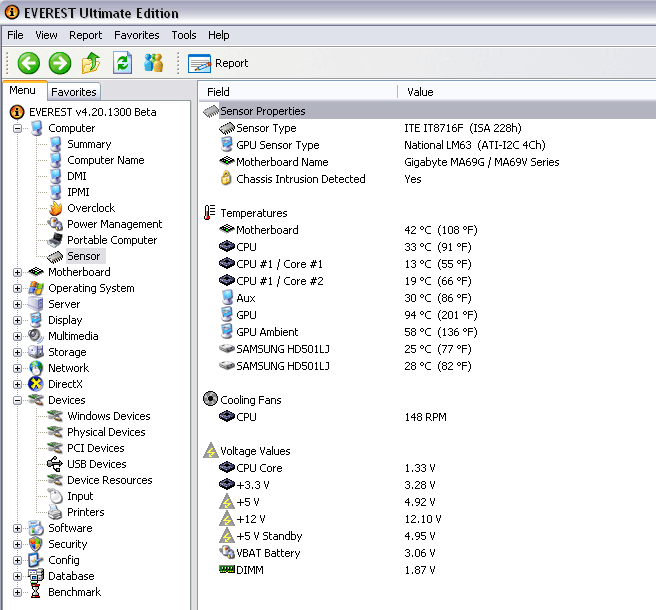Select the CPU #1 / Core #2 row

tap(428, 281)
